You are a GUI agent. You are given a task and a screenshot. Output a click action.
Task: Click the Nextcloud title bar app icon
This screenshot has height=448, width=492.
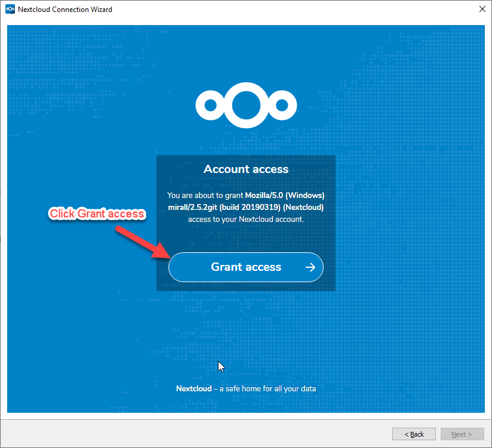[10, 9]
